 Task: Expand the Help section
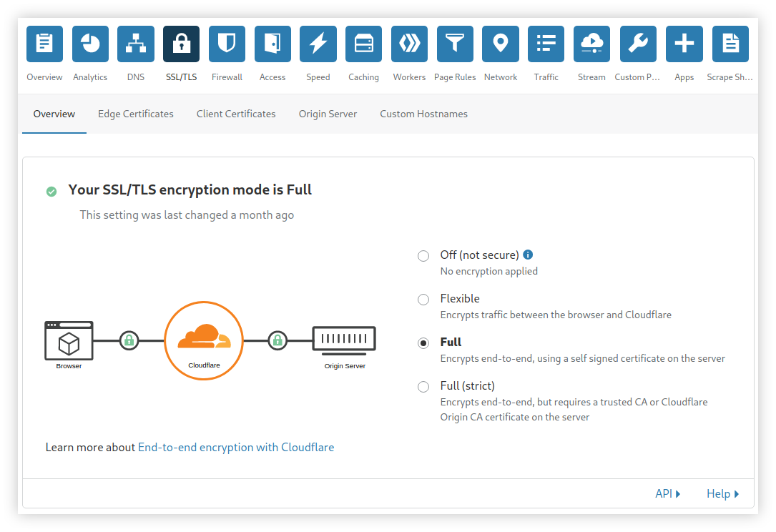(x=722, y=493)
